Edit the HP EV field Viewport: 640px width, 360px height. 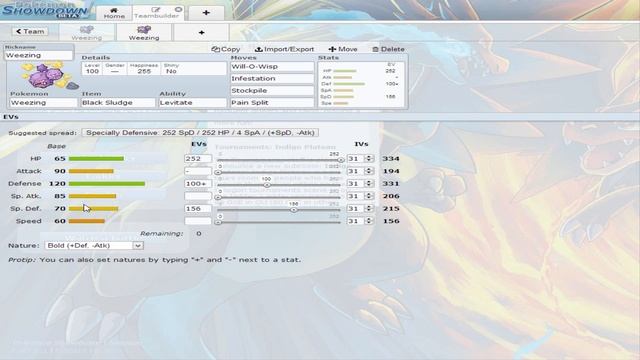pos(198,159)
